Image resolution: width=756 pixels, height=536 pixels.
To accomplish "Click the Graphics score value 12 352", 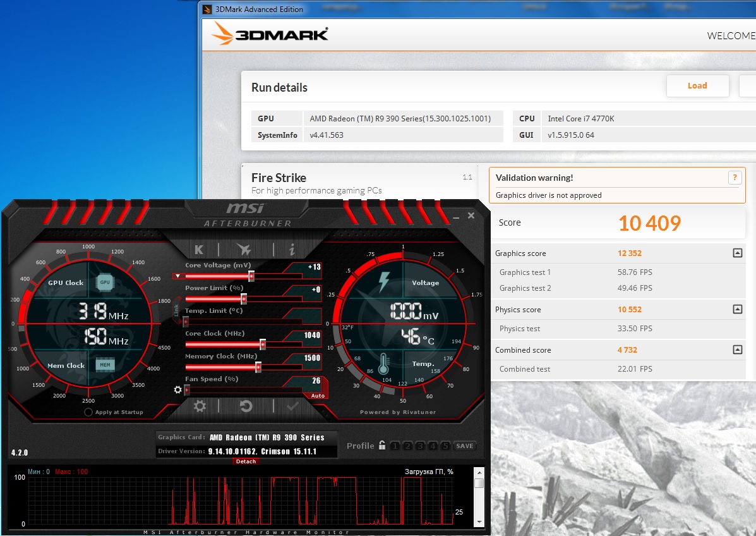I will click(x=630, y=253).
